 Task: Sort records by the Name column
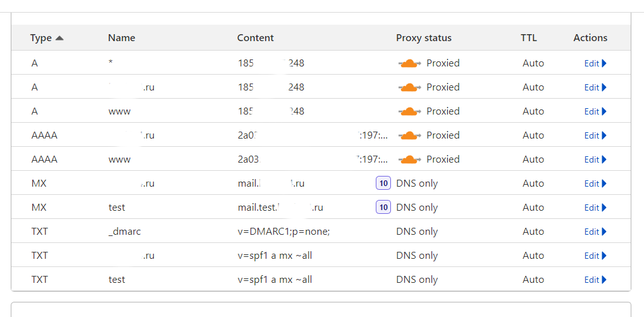[x=121, y=38]
